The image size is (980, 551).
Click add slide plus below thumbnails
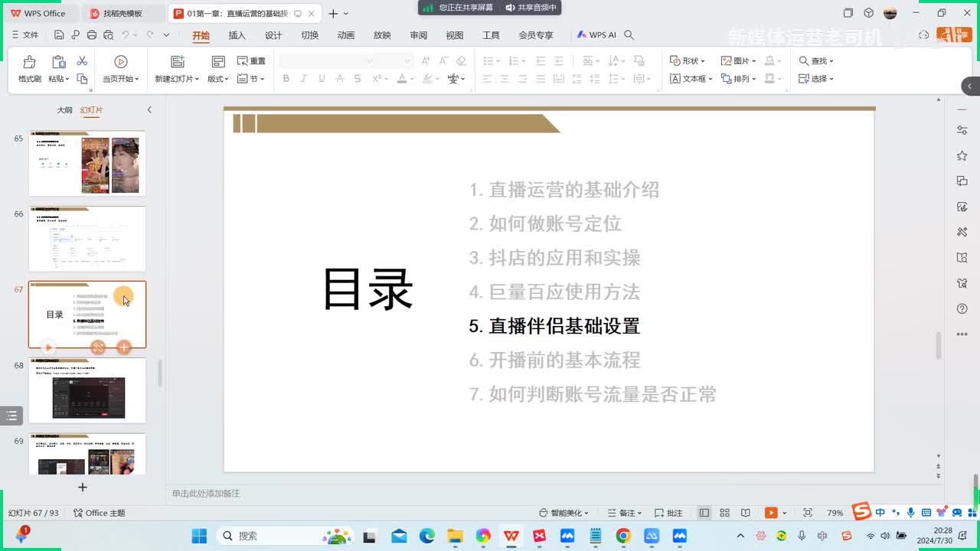tap(83, 487)
